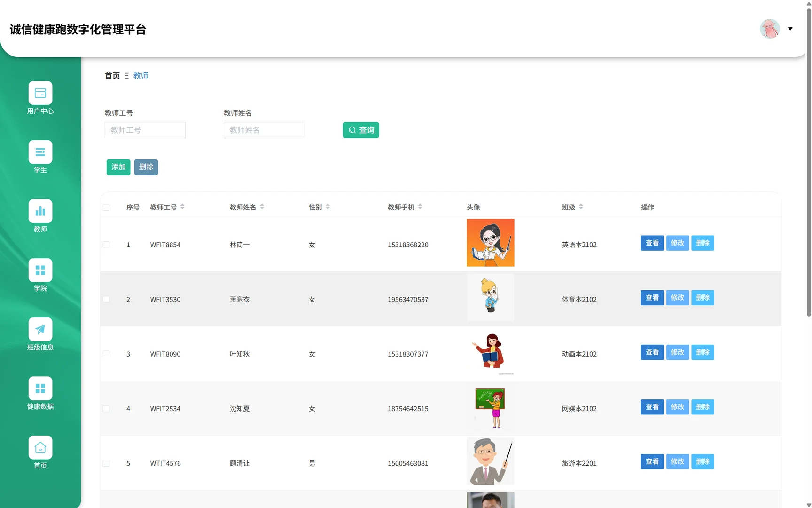Image resolution: width=812 pixels, height=508 pixels.
Task: Check the row for 叶知秋
Action: (106, 354)
